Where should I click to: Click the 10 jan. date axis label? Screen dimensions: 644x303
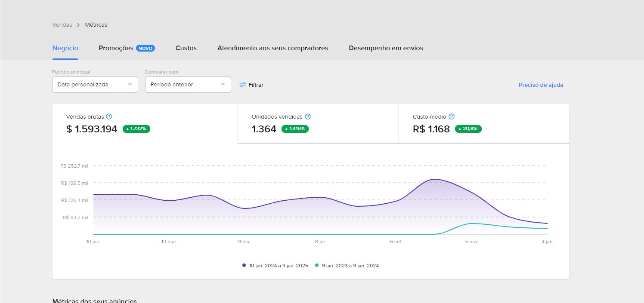click(93, 242)
